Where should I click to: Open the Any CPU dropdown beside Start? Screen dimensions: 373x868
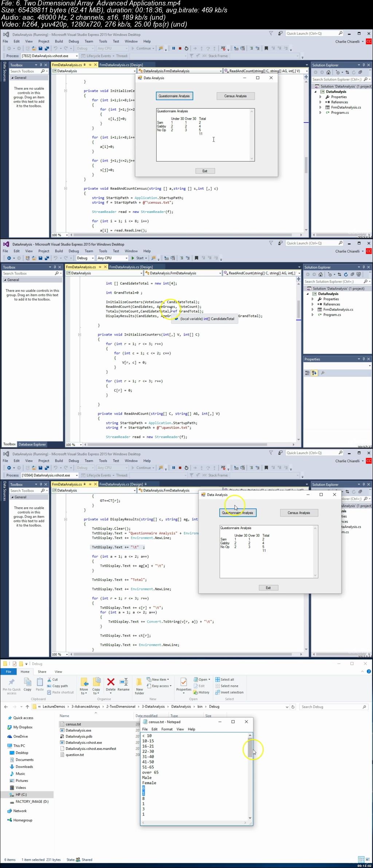tap(113, 258)
